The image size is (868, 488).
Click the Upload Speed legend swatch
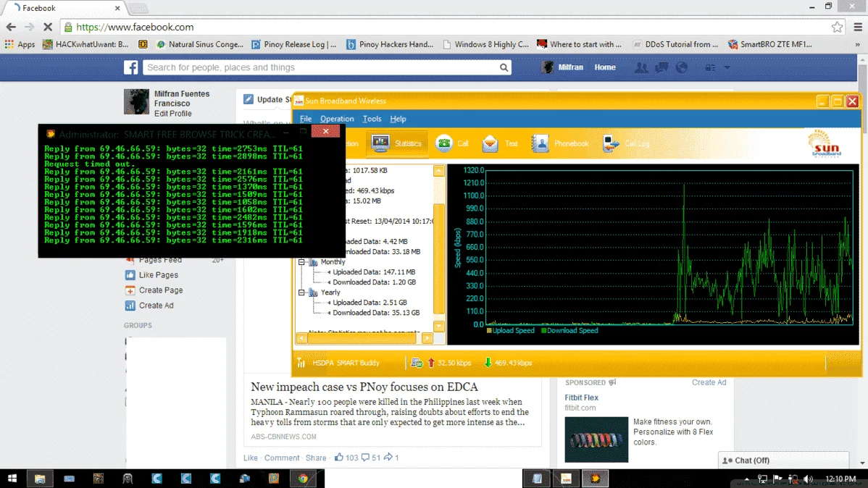tap(489, 331)
